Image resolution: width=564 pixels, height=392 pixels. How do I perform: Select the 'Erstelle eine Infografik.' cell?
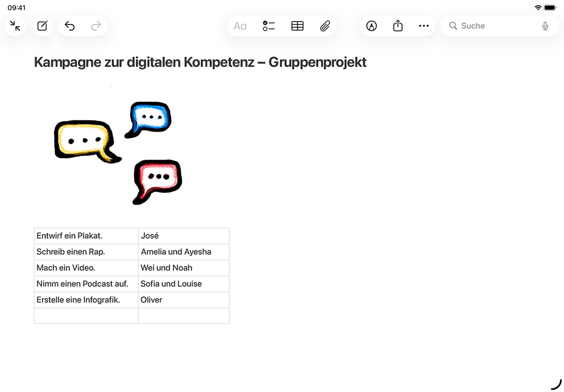click(x=86, y=300)
